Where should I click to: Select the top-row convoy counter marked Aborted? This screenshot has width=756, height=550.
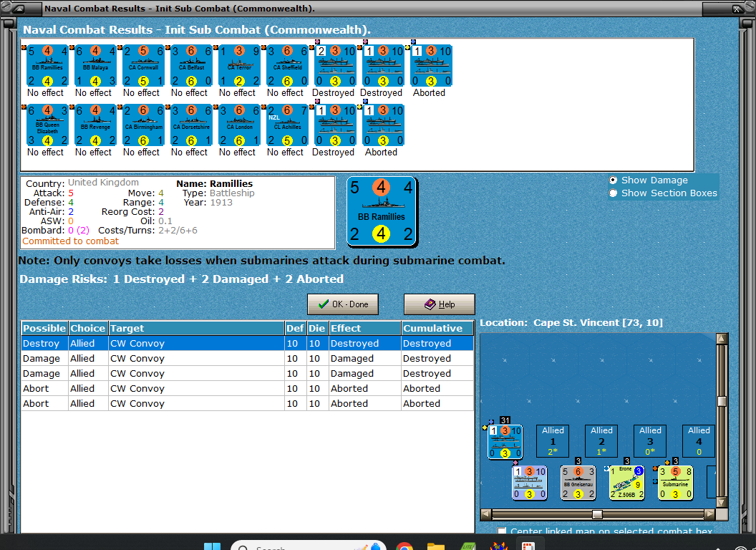(431, 66)
